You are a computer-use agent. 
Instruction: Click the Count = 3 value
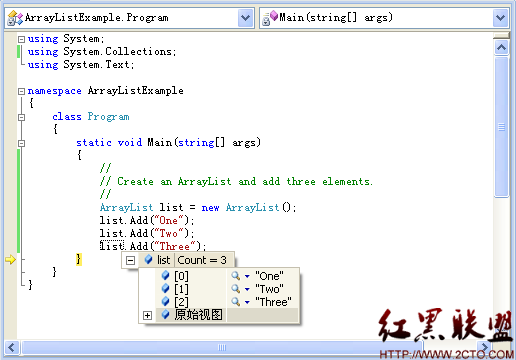(202, 260)
